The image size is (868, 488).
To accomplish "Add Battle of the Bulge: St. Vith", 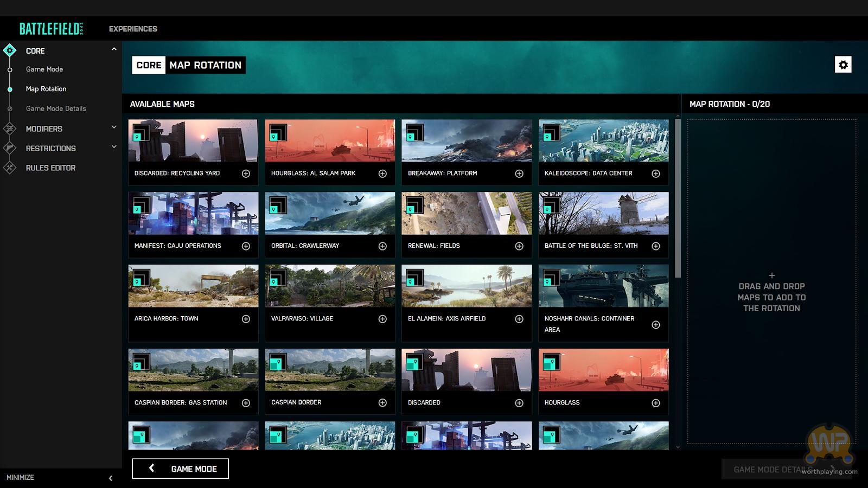I will [656, 246].
